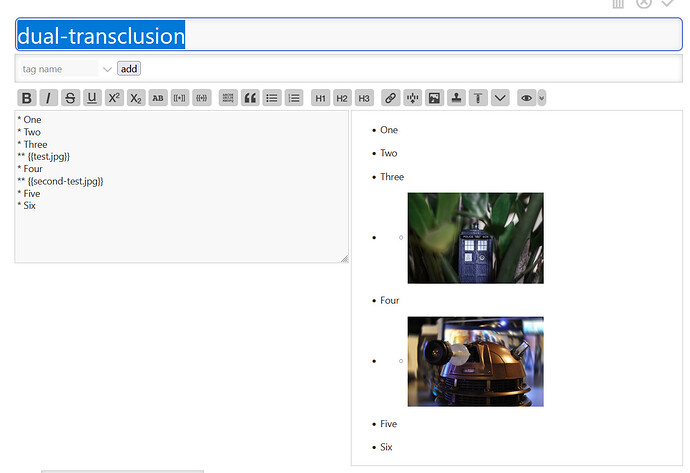The width and height of the screenshot is (690, 473).
Task: Apply Heading 2 formatting
Action: coord(342,98)
